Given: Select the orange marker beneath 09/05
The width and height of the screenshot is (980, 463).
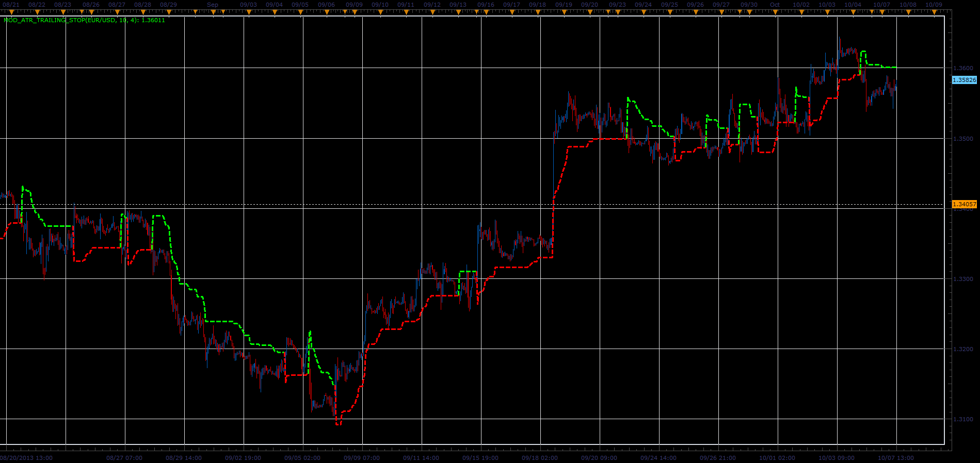Looking at the screenshot, I should pos(300,12).
